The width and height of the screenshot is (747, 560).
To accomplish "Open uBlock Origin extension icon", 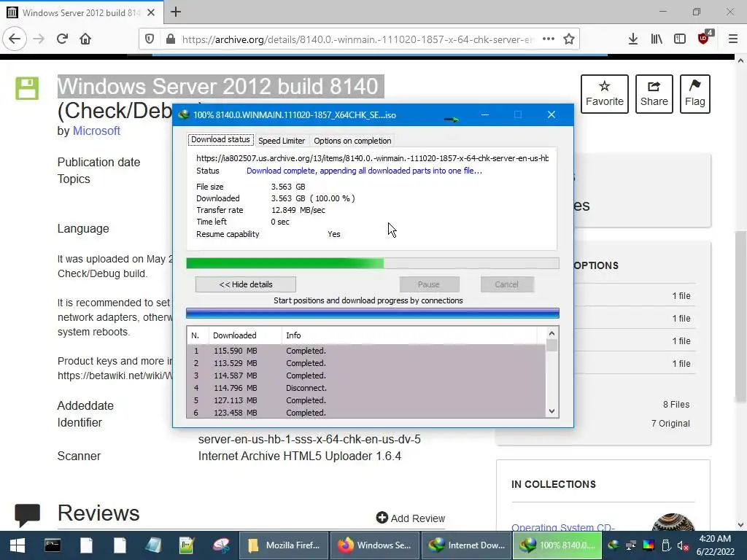I will click(704, 38).
